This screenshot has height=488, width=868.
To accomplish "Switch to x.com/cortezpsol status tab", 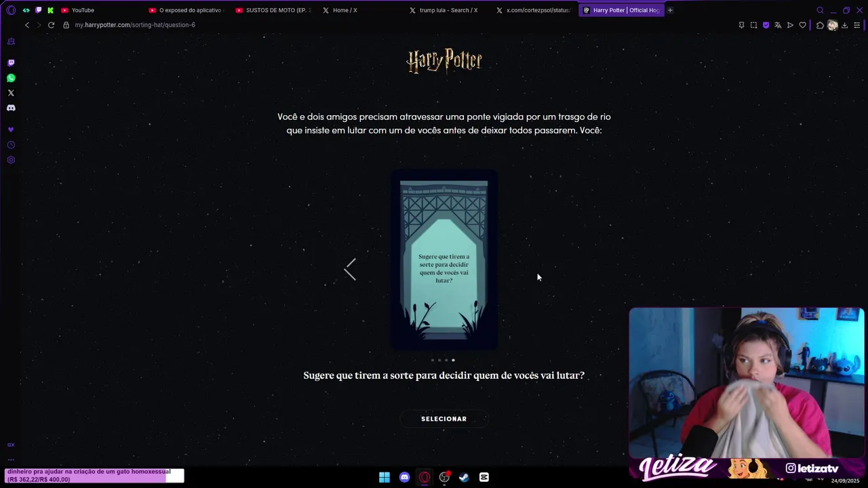I will (534, 10).
